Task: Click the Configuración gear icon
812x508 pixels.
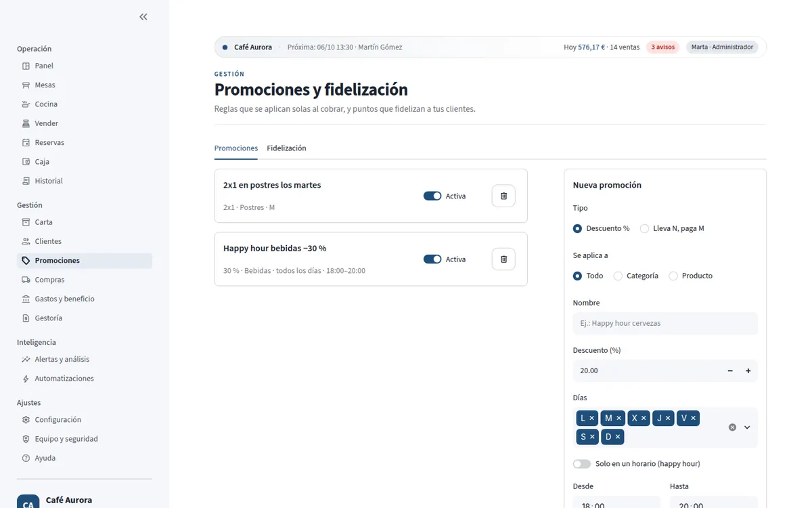Action: coord(26,420)
